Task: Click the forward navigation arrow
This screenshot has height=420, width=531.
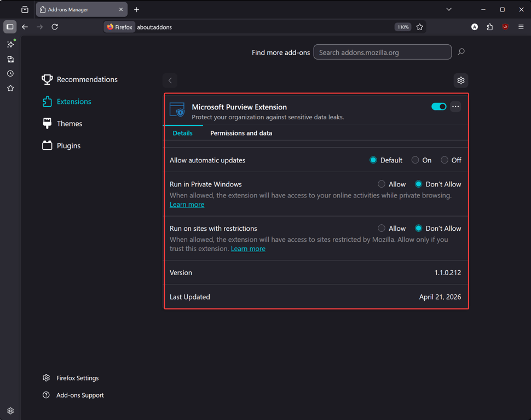Action: [39, 27]
